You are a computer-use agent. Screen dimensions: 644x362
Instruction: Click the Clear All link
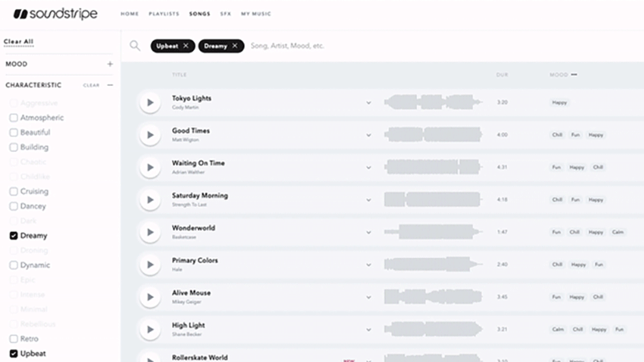pyautogui.click(x=18, y=42)
